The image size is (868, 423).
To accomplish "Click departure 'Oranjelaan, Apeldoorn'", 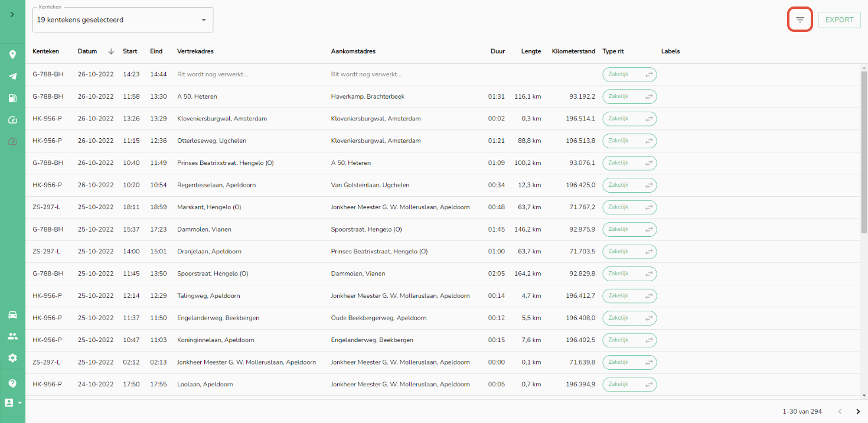I will [x=209, y=252].
